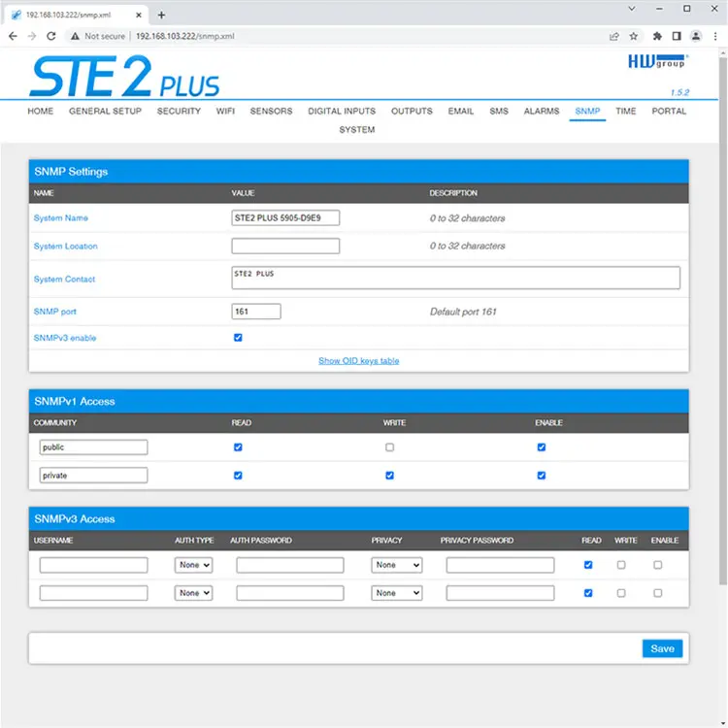Go to the EMAIL page
The image size is (728, 728).
click(460, 111)
